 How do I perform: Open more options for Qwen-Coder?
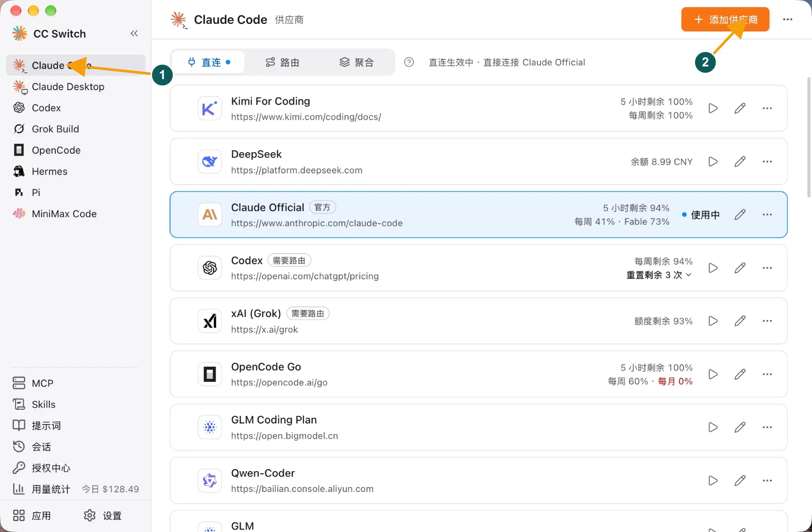(x=767, y=480)
